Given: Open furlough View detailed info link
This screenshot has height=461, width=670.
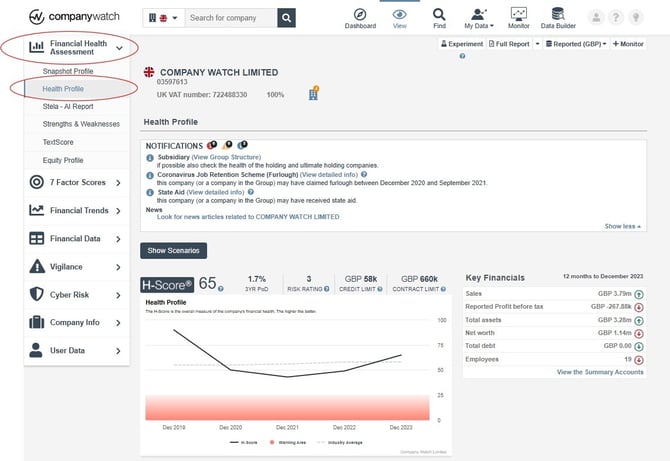Looking at the screenshot, I should 329,175.
